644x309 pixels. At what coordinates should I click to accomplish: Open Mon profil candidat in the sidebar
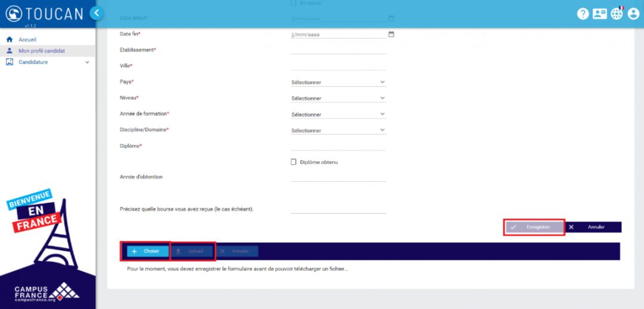[x=41, y=51]
